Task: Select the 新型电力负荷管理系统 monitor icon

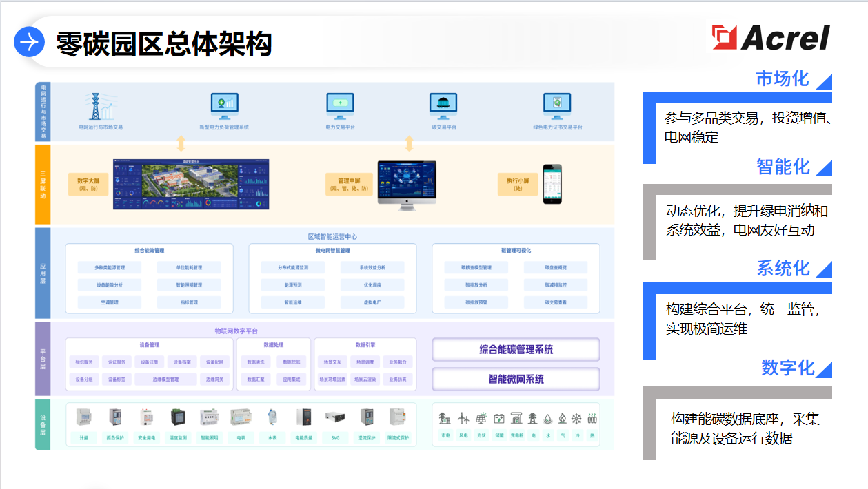Action: [x=224, y=106]
